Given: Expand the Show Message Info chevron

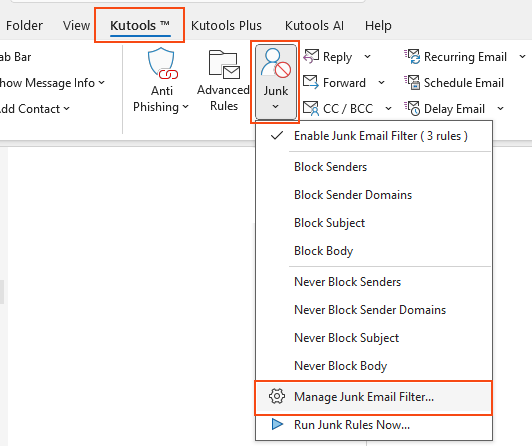Looking at the screenshot, I should pos(101,82).
